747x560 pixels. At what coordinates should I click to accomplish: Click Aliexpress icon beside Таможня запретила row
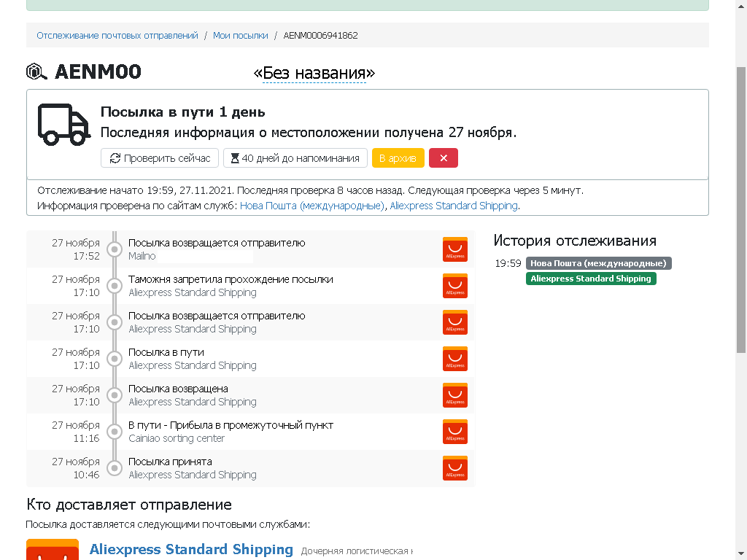pyautogui.click(x=455, y=286)
